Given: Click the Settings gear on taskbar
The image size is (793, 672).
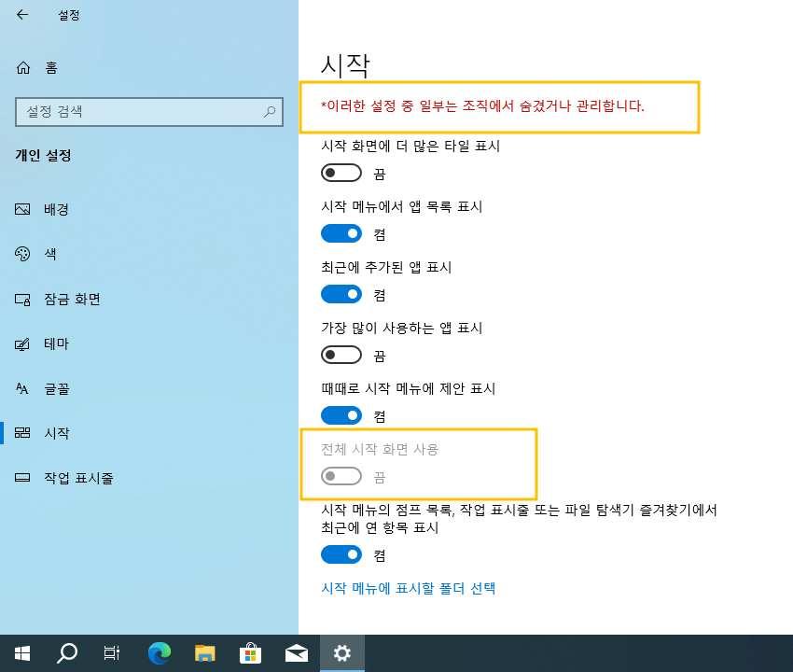Looking at the screenshot, I should coord(342,653).
